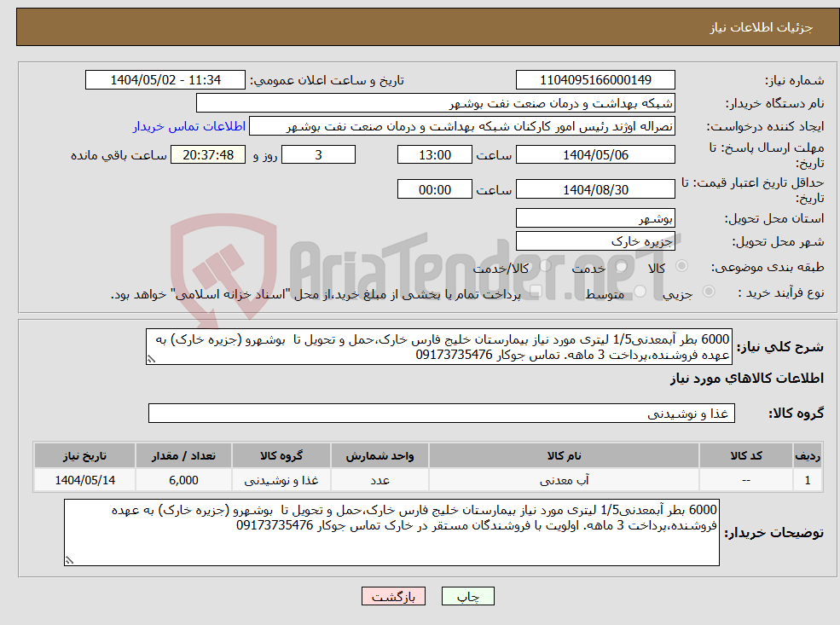
Task: Click the Islamic treasury payment note text
Action: [x=316, y=294]
